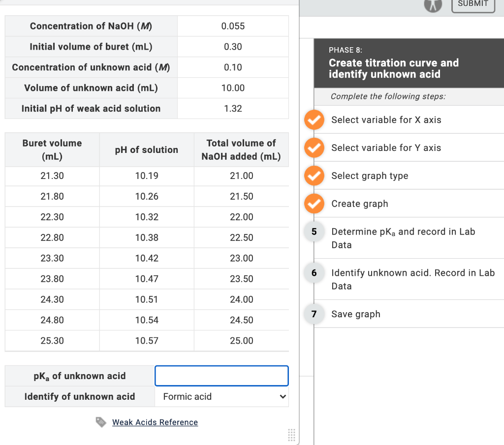Click the step 7 badge beside 'Save graph'
The width and height of the screenshot is (504, 445).
(x=314, y=314)
